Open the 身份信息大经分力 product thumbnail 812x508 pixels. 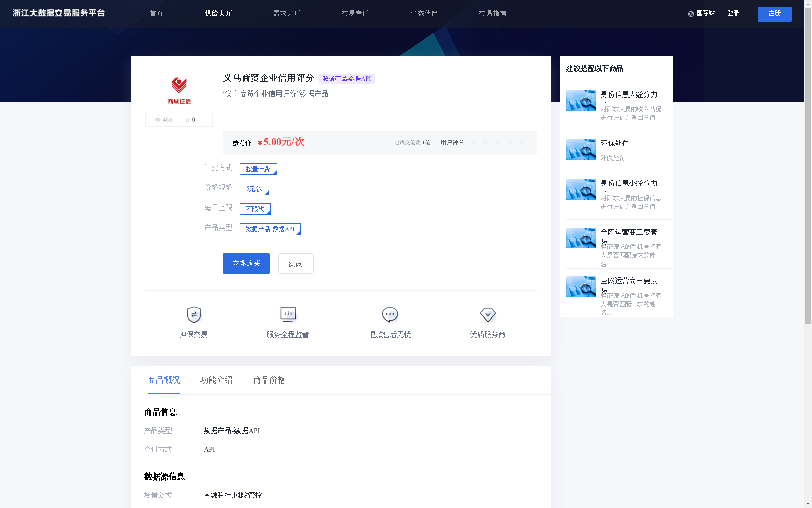(x=581, y=100)
